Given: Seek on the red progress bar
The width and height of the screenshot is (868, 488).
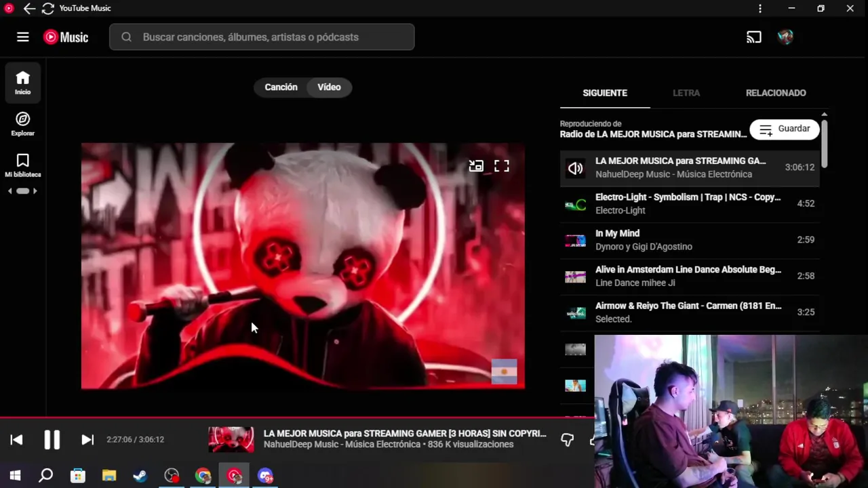Looking at the screenshot, I should pyautogui.click(x=296, y=418).
